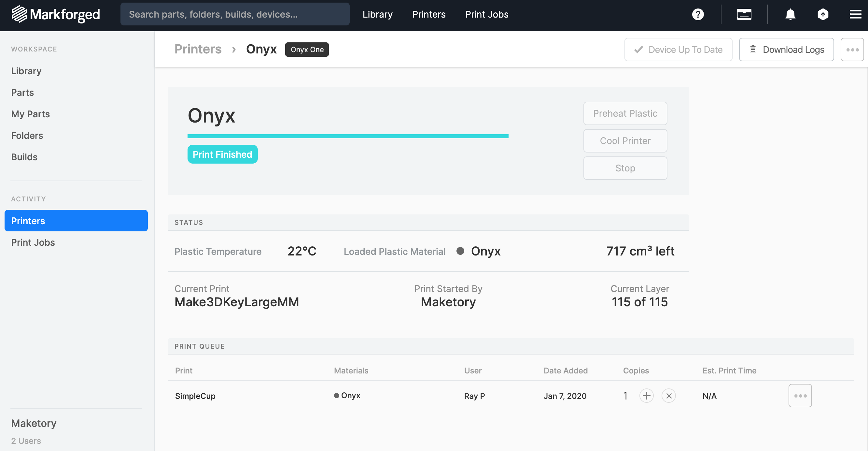The image size is (868, 451).
Task: Open Builds in the sidebar
Action: pos(24,157)
